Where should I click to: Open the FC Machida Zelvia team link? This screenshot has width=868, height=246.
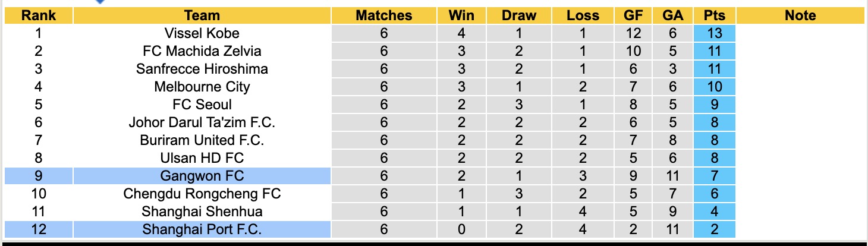(202, 51)
